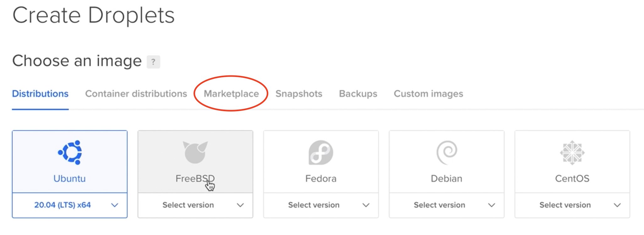Viewport: 644px width, 235px height.
Task: Click the FreeBSD devil logo
Action: (x=195, y=152)
